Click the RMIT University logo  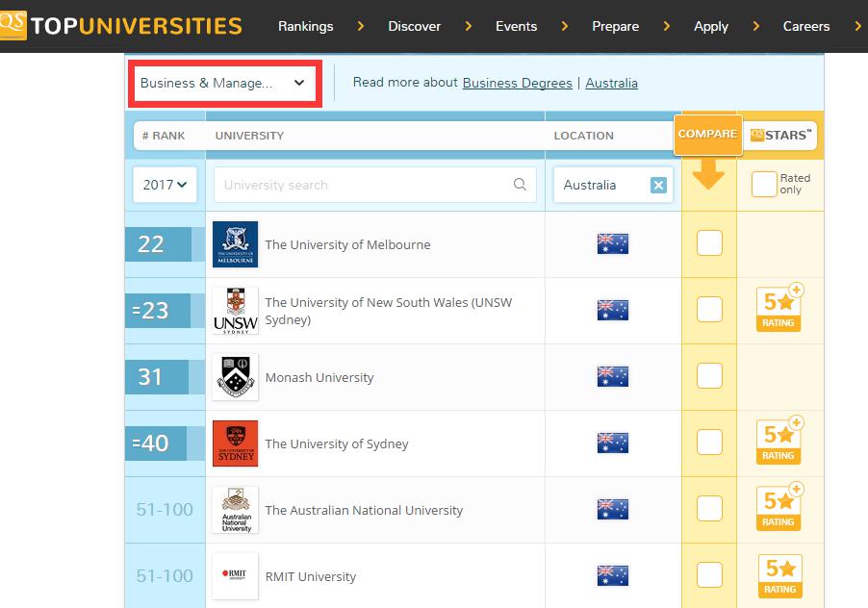coord(235,576)
